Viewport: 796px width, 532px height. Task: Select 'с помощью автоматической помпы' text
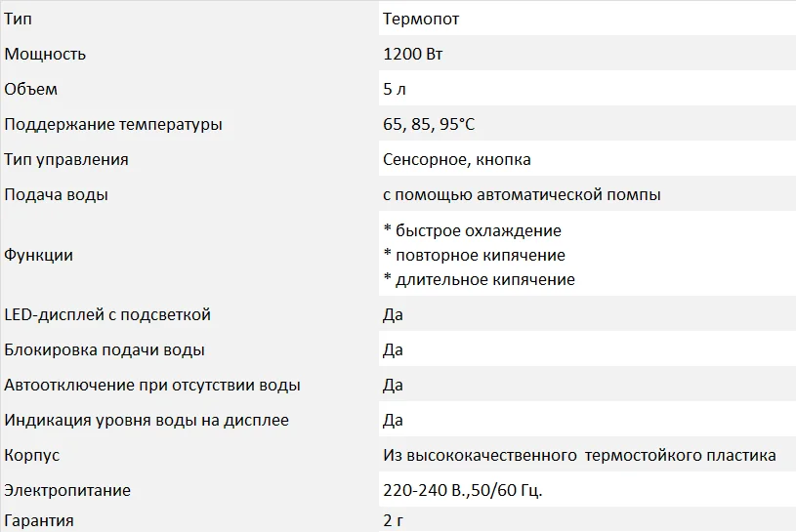522,195
